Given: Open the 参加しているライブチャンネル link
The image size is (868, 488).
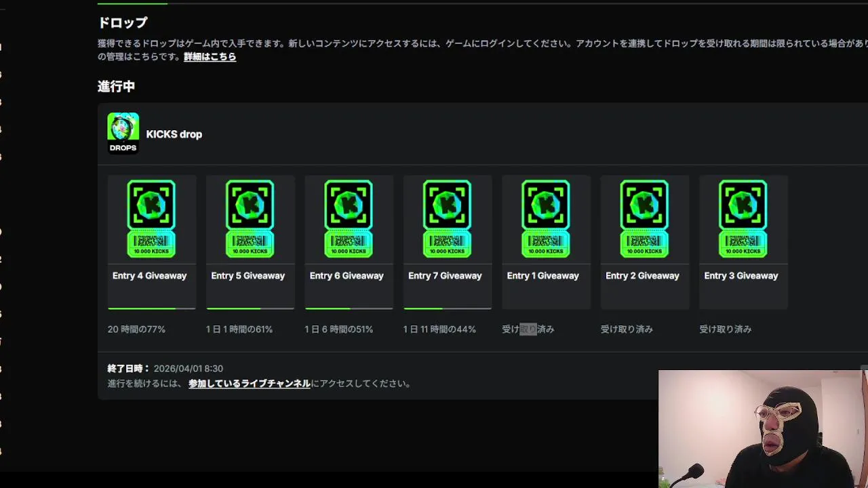Looking at the screenshot, I should pos(250,384).
